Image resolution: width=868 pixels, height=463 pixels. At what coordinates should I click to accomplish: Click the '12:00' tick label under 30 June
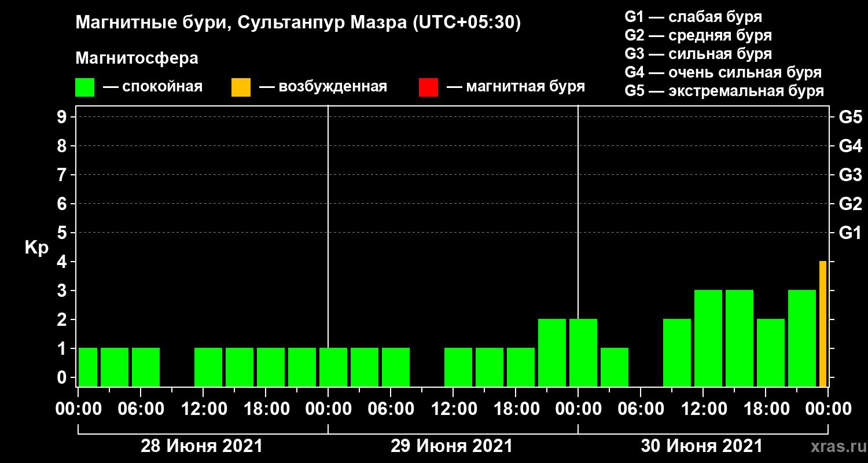pos(703,409)
